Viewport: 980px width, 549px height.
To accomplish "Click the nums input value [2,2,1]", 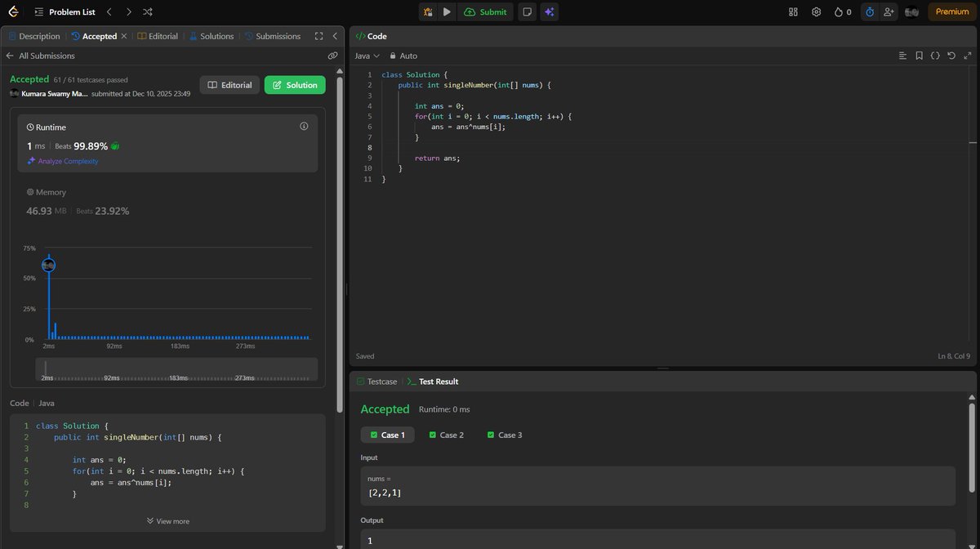I will 385,493.
